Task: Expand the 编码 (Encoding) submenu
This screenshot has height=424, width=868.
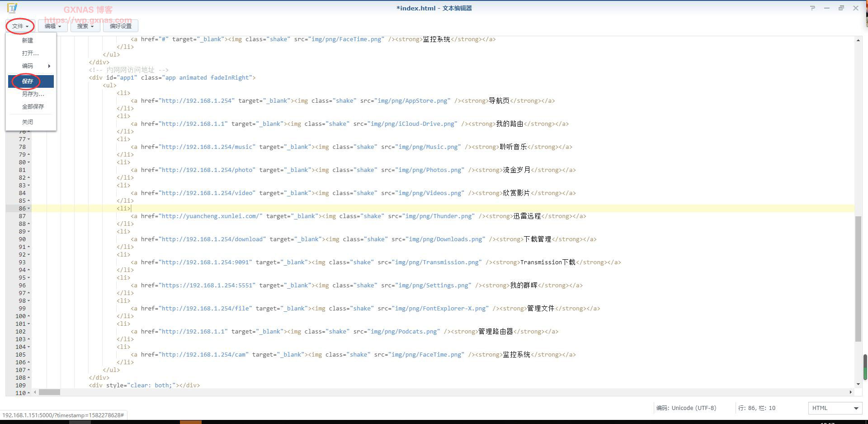Action: (31, 66)
